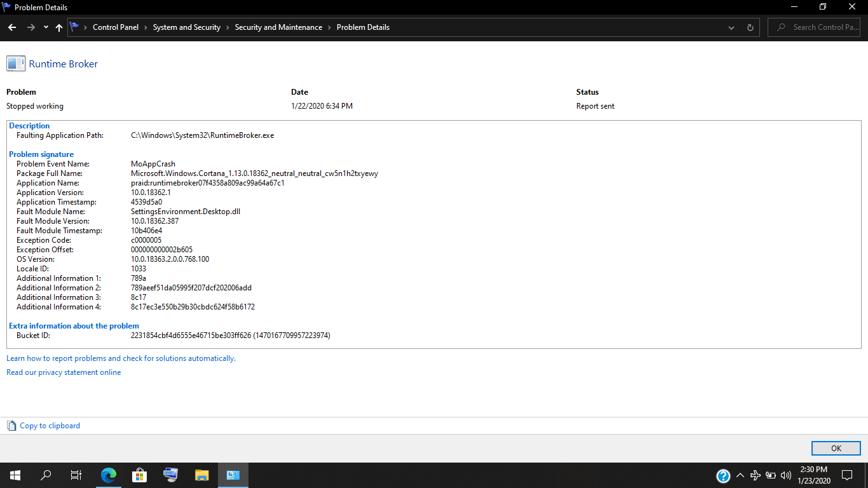Open recent locations dropdown arrow
This screenshot has width=868, height=488.
(x=46, y=27)
